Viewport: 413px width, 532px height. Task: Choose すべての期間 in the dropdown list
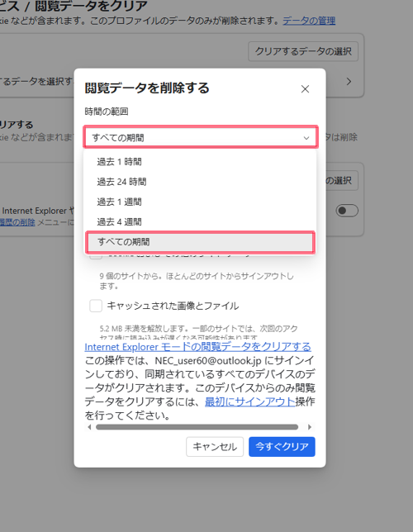click(x=200, y=242)
